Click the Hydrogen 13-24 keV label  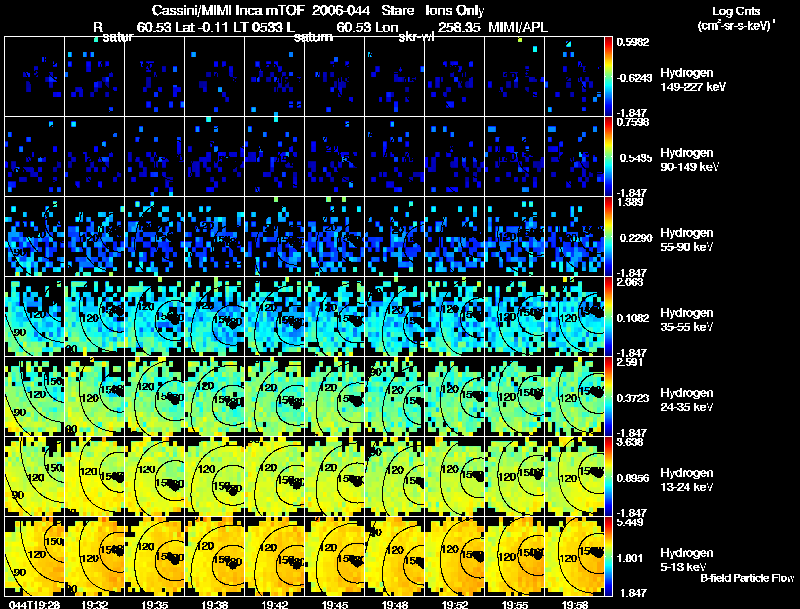(x=687, y=480)
